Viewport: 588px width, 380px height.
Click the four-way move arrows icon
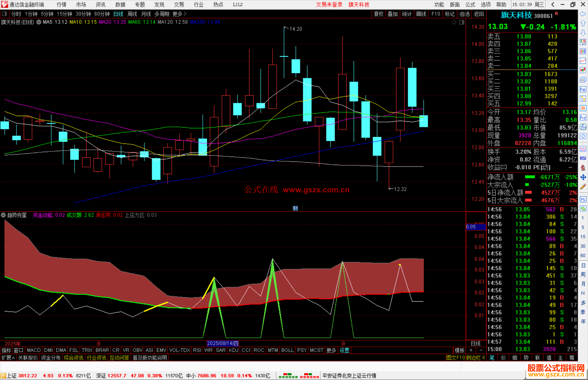pos(583,177)
